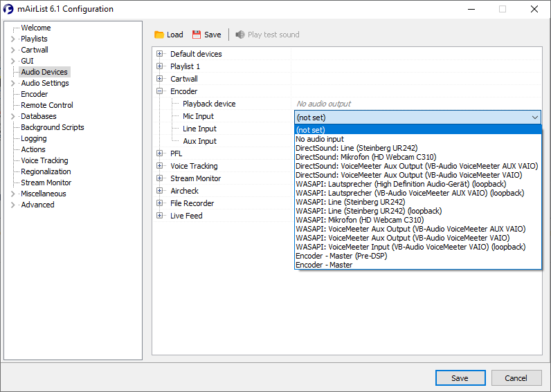Collapse the Encoder node
This screenshot has height=392, width=551.
coord(160,91)
